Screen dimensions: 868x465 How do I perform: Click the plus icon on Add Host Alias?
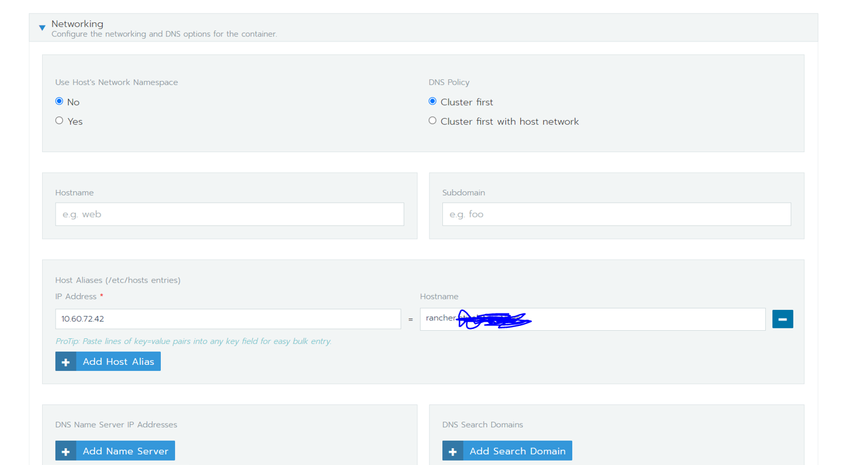pos(66,361)
